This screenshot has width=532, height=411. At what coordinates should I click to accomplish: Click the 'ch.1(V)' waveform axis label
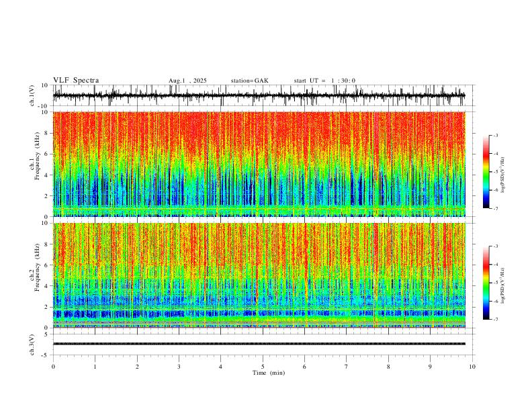[x=32, y=95]
